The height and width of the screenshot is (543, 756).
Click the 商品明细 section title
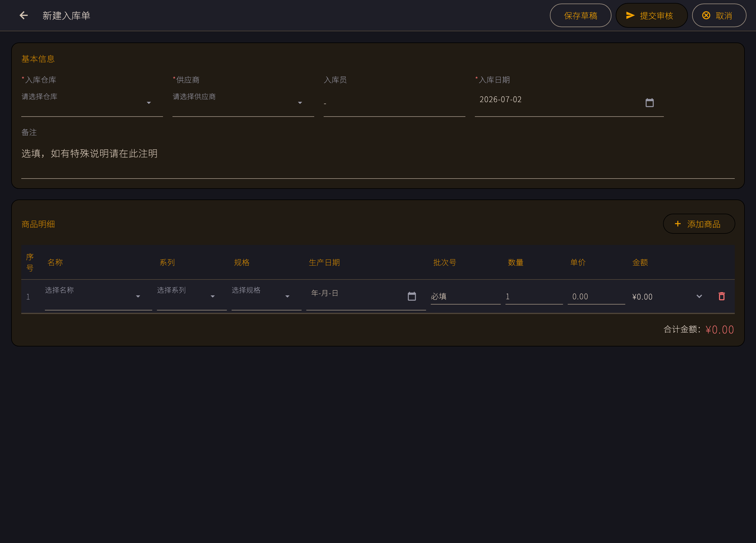pyautogui.click(x=38, y=224)
